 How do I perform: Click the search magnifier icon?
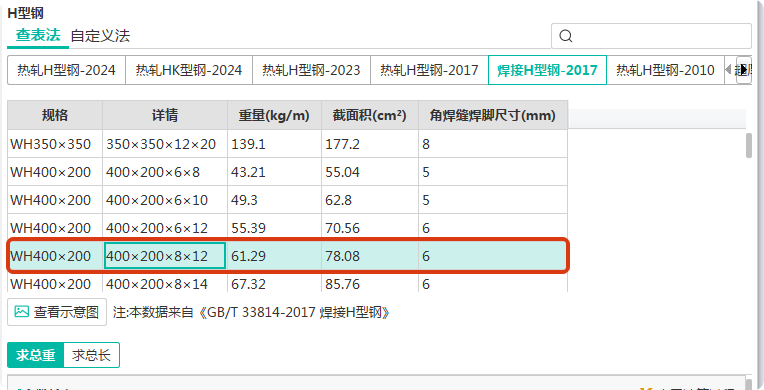pyautogui.click(x=566, y=36)
